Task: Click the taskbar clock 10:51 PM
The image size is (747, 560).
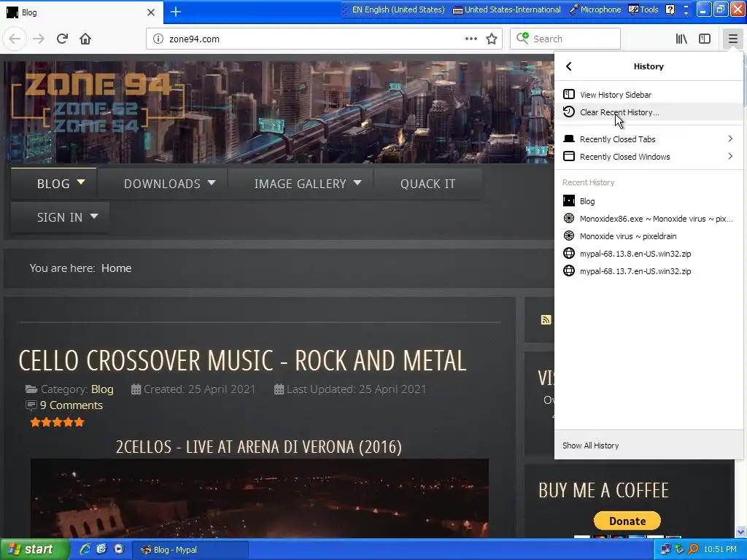Action: point(720,549)
